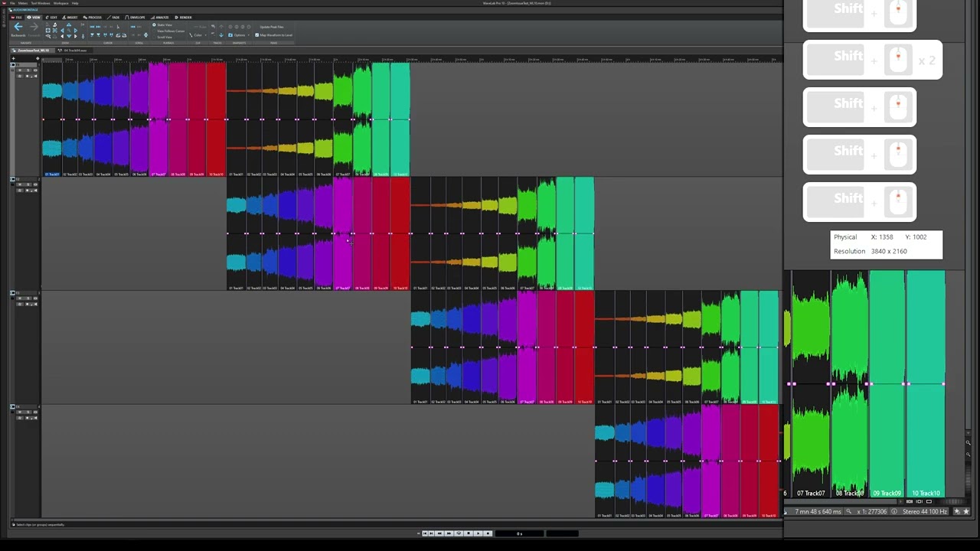Screen dimensions: 980x551
Task: Click the '7 mn 48 s 640 ms' status text
Action: 818,511
